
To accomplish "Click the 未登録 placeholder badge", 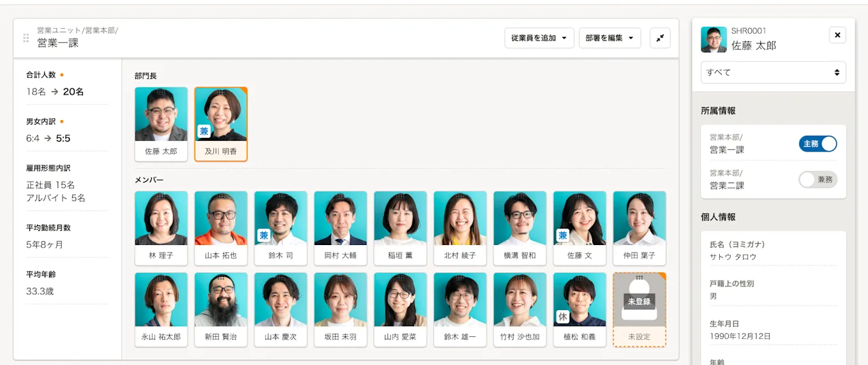I will pos(639,301).
